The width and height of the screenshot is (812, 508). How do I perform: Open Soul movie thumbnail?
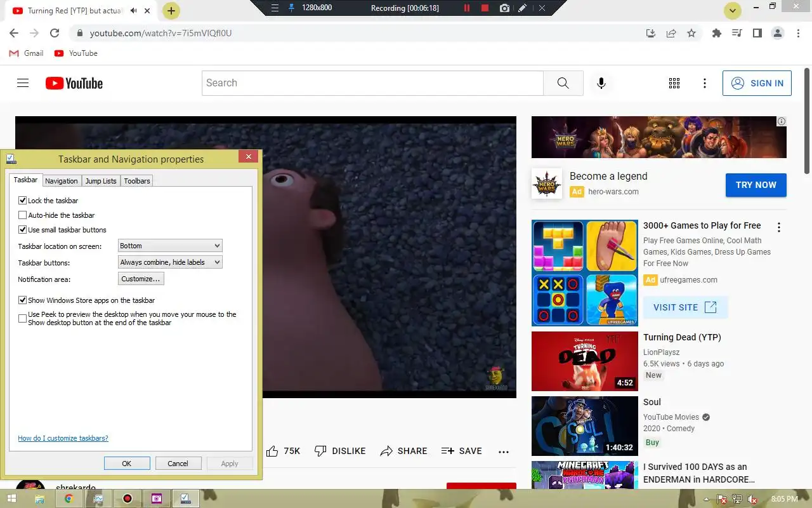coord(584,426)
